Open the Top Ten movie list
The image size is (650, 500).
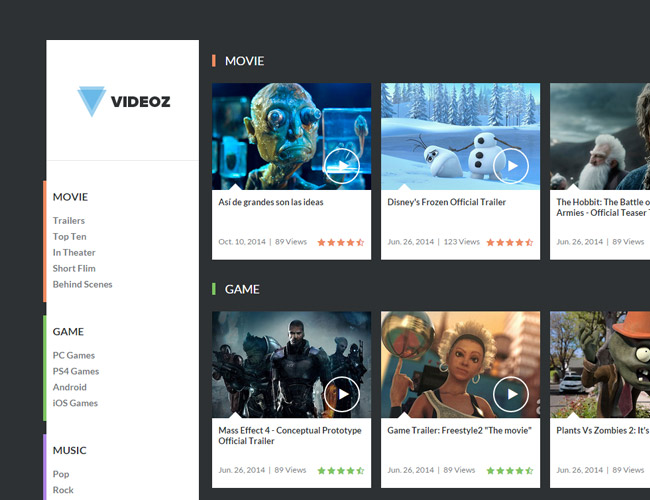[70, 237]
